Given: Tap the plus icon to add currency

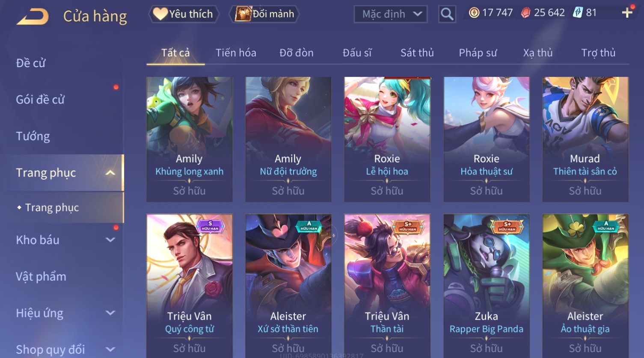Looking at the screenshot, I should [627, 13].
